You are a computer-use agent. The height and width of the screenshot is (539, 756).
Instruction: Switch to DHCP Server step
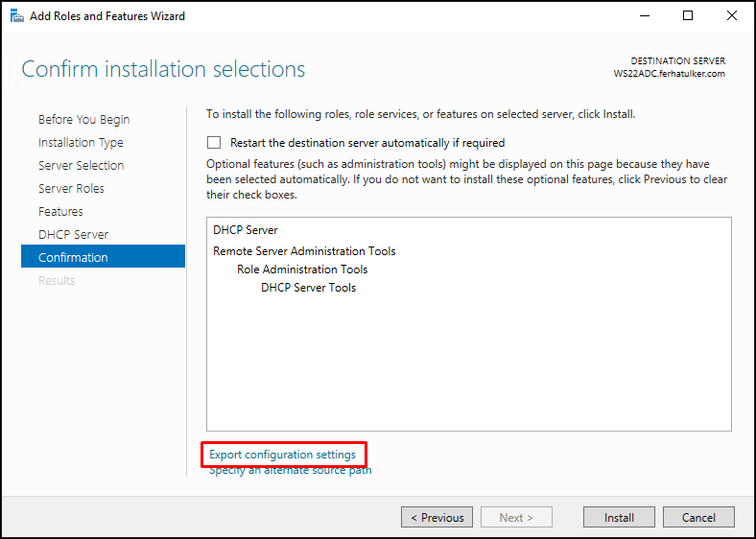(73, 235)
